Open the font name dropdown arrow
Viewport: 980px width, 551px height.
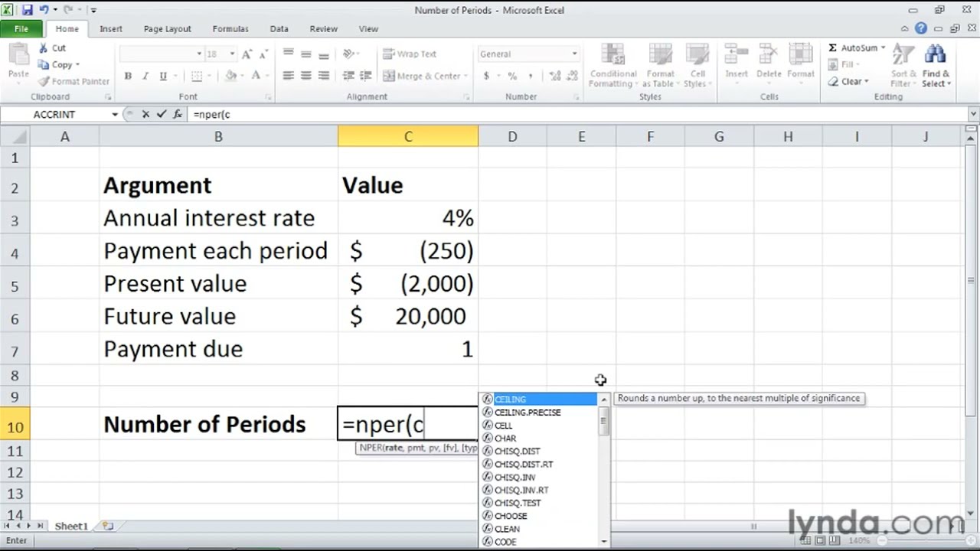click(x=199, y=54)
